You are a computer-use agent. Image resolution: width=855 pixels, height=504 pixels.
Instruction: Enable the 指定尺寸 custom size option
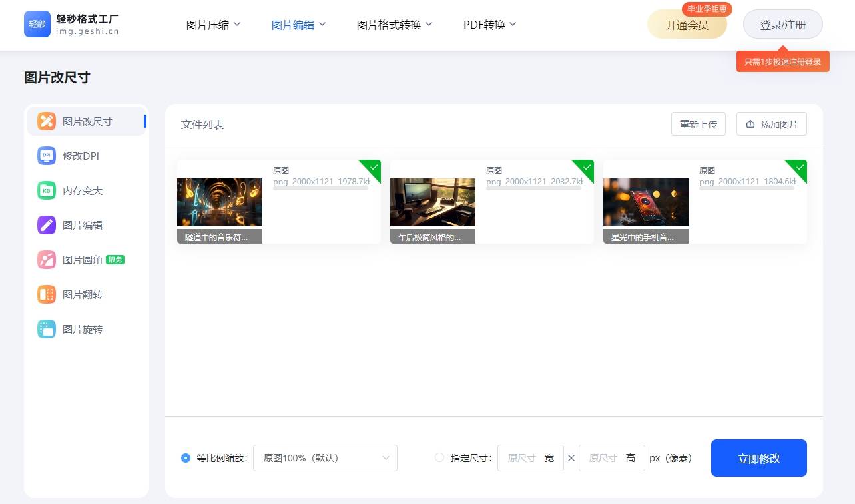pos(439,458)
